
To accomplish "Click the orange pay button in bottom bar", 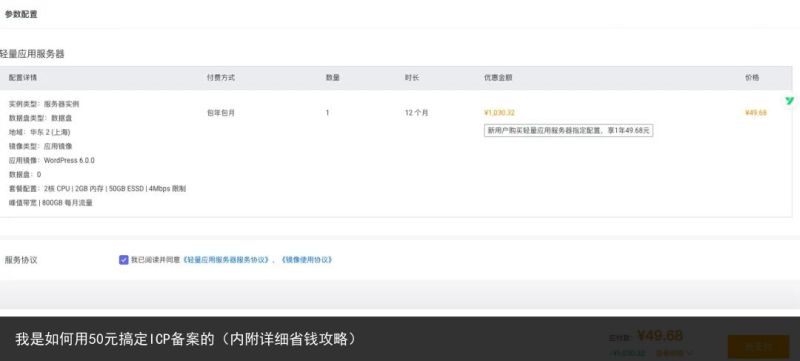I will point(758,347).
